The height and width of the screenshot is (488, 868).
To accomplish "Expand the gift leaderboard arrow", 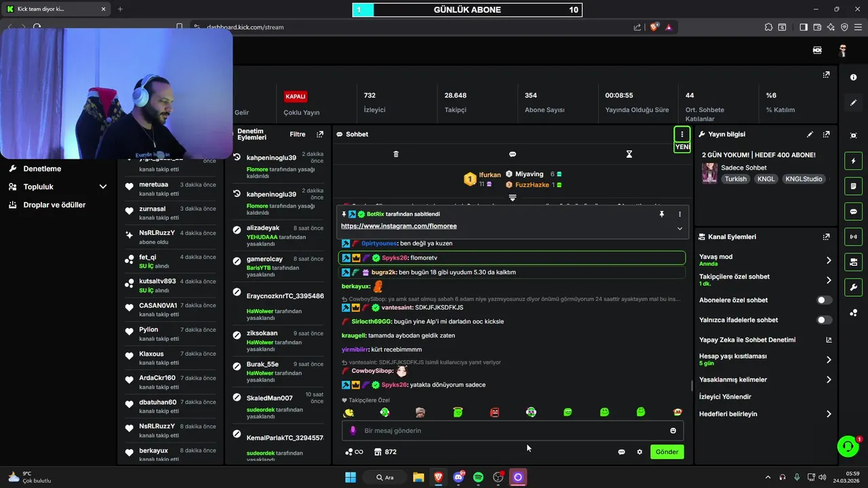I will click(x=513, y=198).
